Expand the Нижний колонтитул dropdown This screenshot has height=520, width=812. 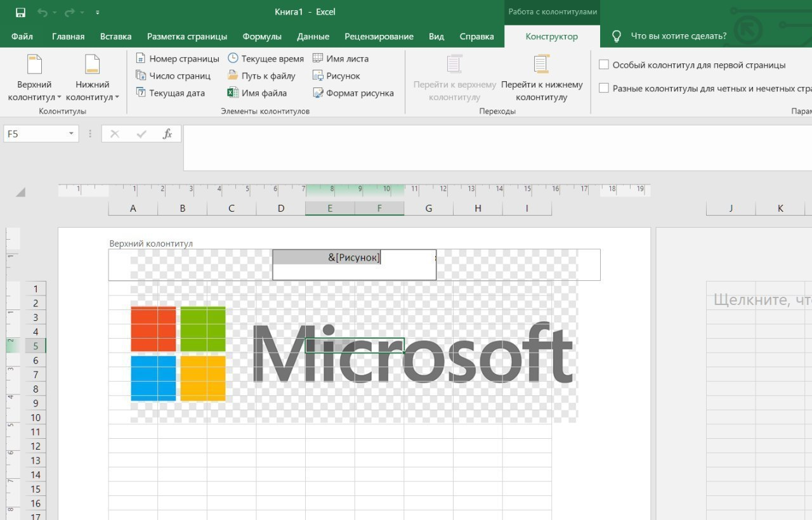93,78
